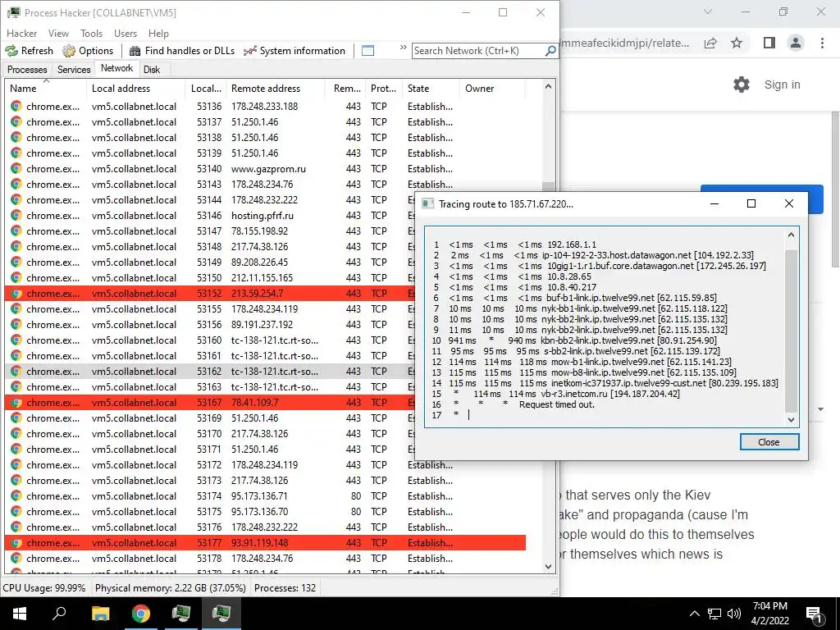
Task: Switch to the Services tab
Action: (x=74, y=70)
